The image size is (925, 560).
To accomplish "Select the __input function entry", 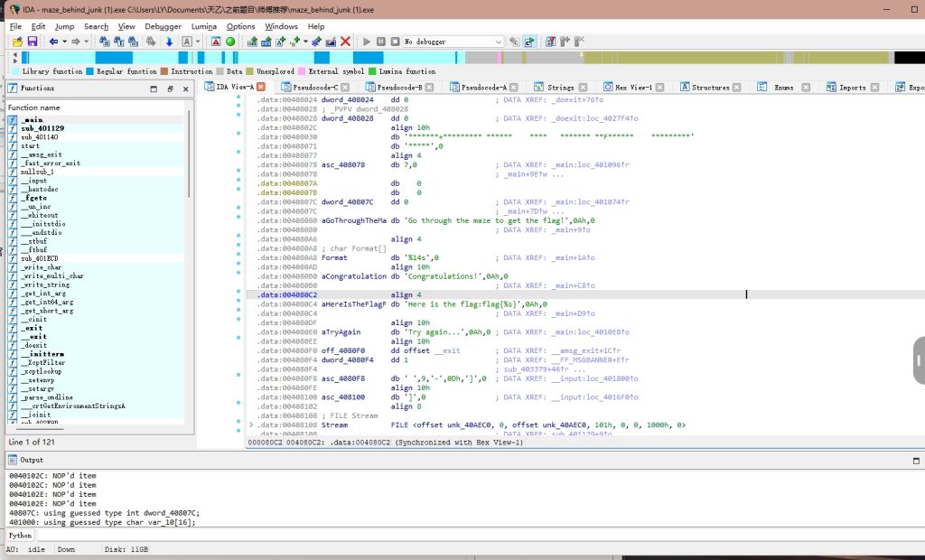I will point(33,181).
